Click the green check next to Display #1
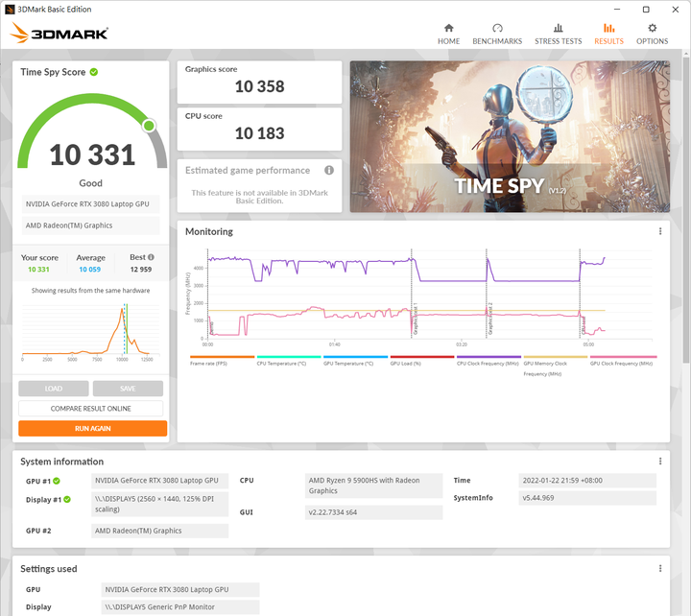This screenshot has height=616, width=691. click(67, 499)
